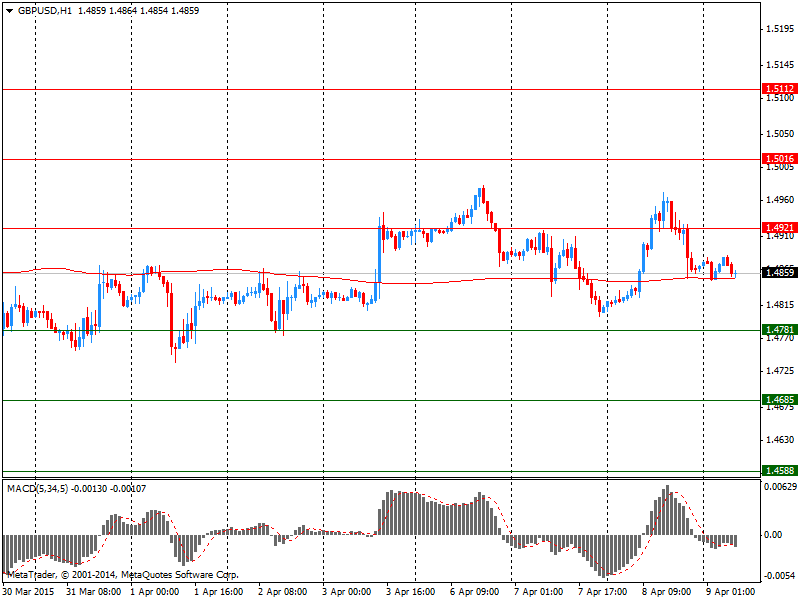This screenshot has width=800, height=600.
Task: Click the MACD scale value -0.0054
Action: tap(779, 576)
